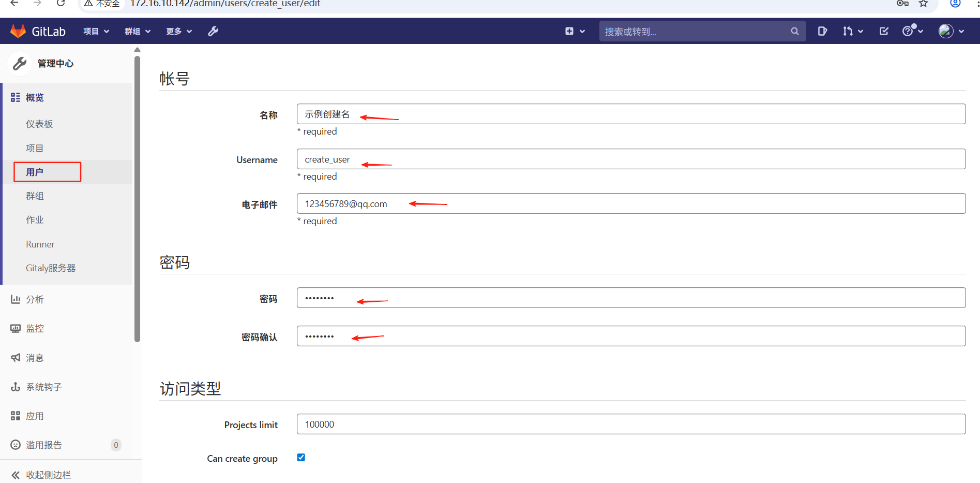Click the GitLab fox logo
Image resolution: width=980 pixels, height=483 pixels.
pos(18,31)
